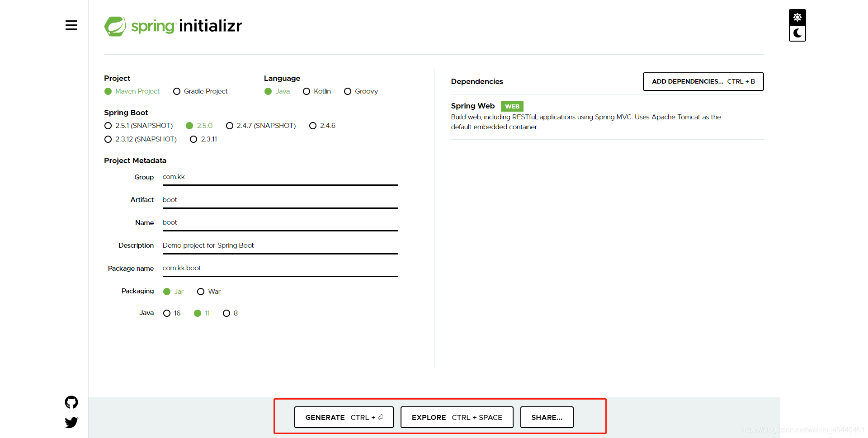Click the Description input field

[280, 246]
